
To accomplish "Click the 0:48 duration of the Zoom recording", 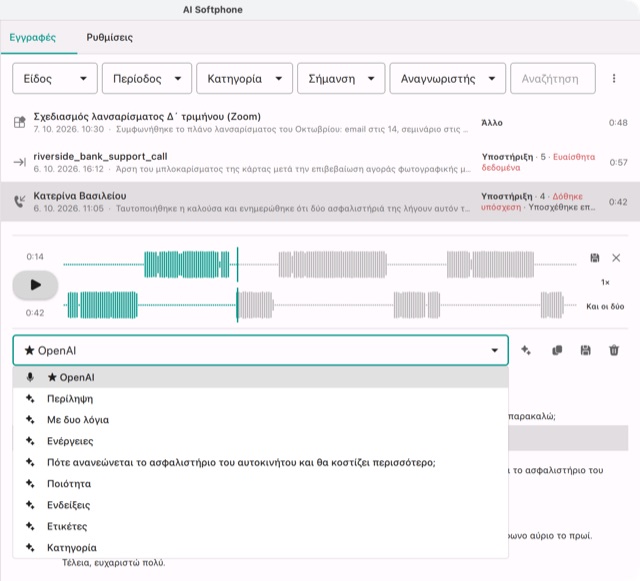I will click(618, 123).
